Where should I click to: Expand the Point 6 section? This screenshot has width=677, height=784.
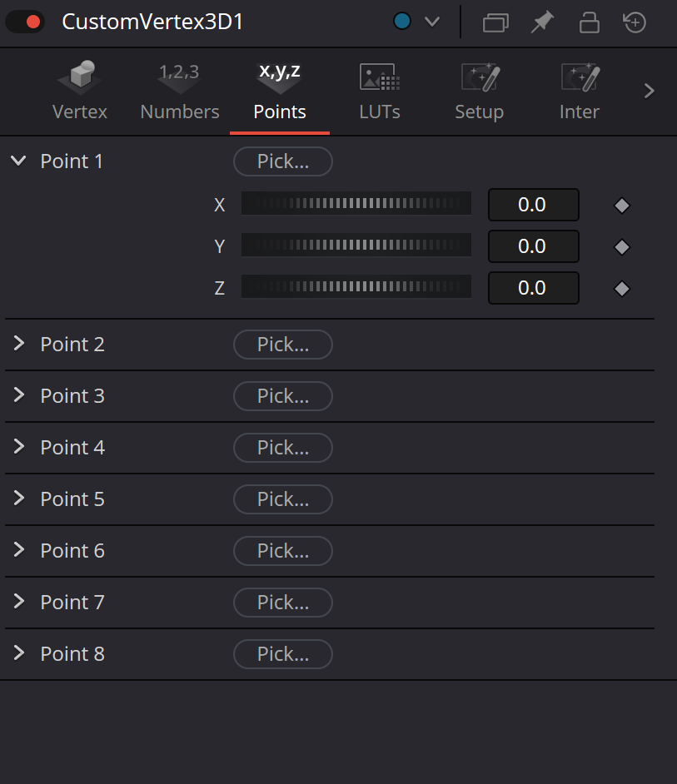coord(19,549)
